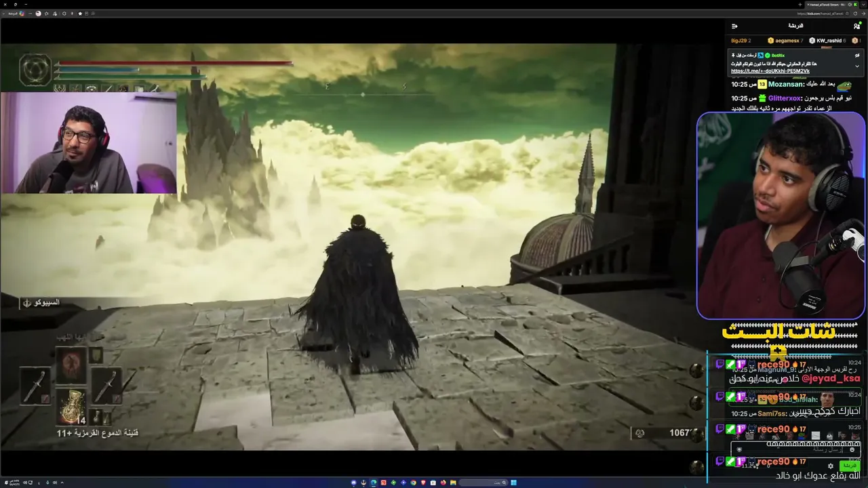Image resolution: width=868 pixels, height=488 pixels.
Task: Open a new browser tab
Action: click(801, 4)
